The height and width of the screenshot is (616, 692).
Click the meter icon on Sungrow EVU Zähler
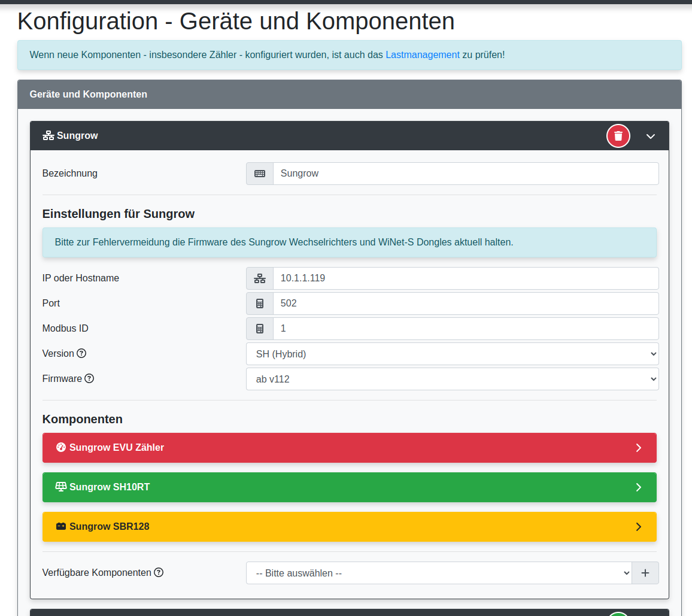60,447
